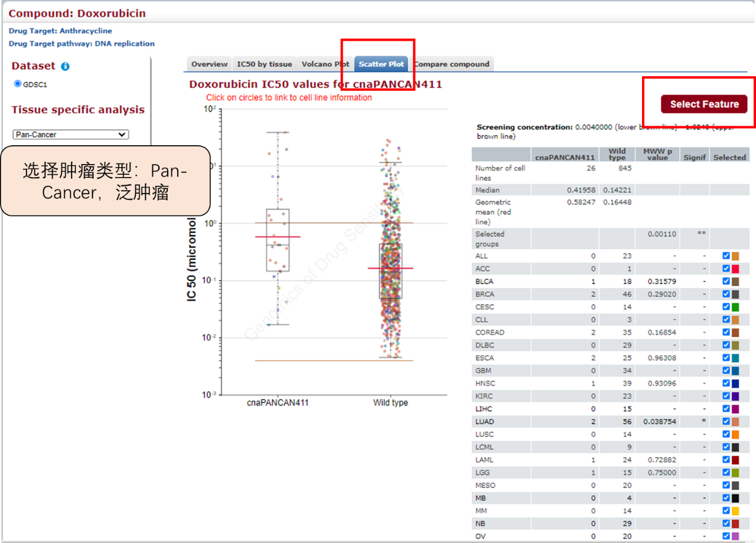756x543 pixels.
Task: Click the LUSC row orange swatch
Action: (735, 434)
